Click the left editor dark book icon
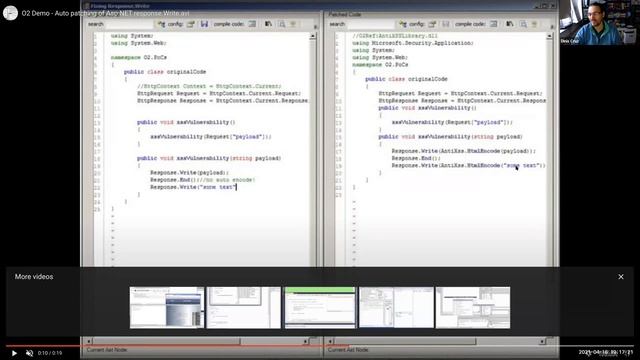Screen dimensions: 640x360 click(x=268, y=24)
